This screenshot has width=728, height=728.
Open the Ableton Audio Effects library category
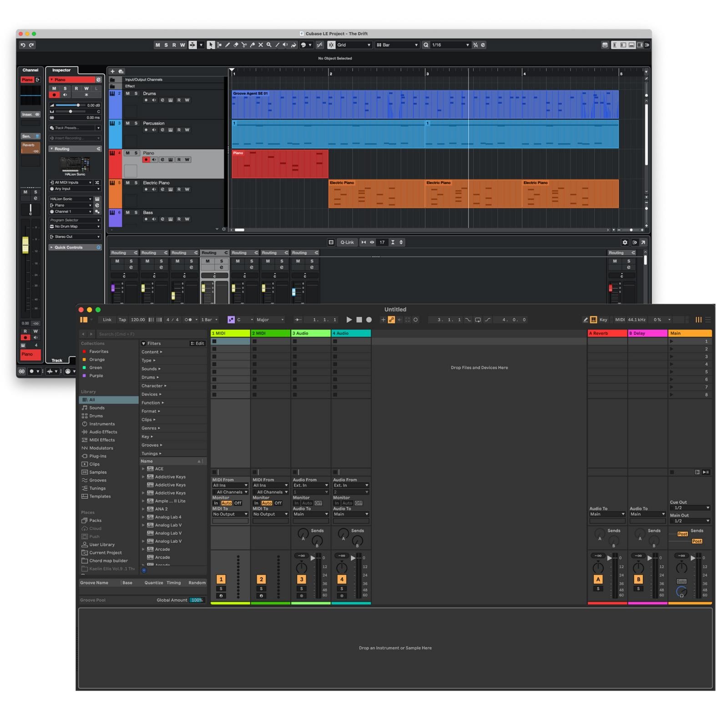tap(103, 432)
